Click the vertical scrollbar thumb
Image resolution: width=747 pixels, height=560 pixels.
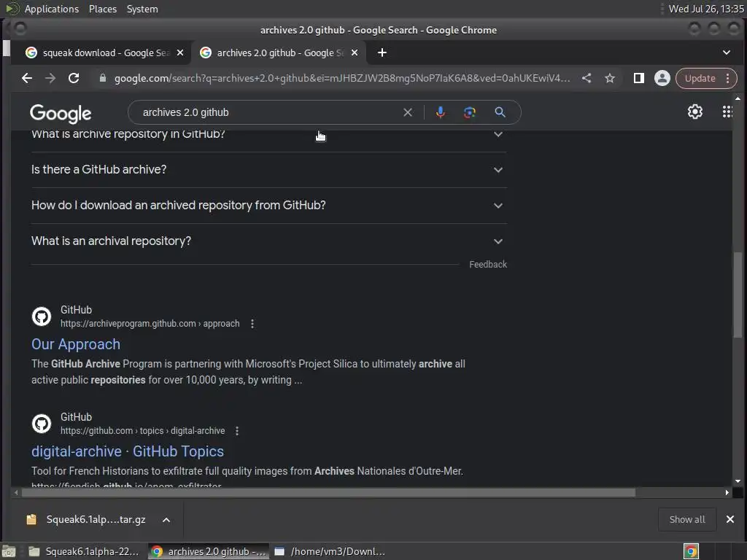coord(738,295)
